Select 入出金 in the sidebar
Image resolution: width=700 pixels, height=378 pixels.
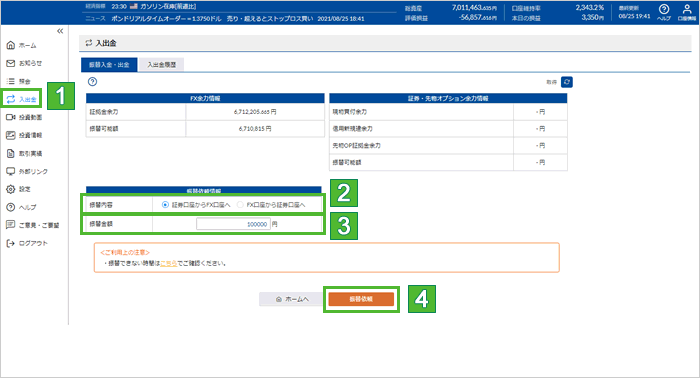[x=21, y=99]
